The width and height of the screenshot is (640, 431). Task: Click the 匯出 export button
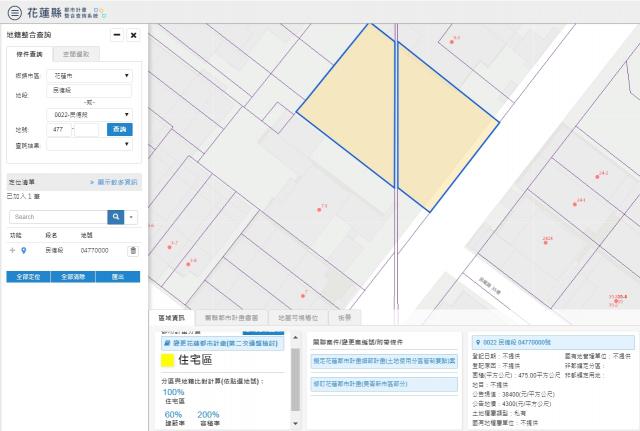point(118,276)
